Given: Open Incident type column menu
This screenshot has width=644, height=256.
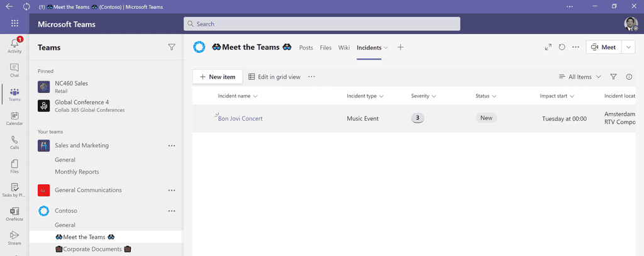Looking at the screenshot, I should click(x=382, y=96).
